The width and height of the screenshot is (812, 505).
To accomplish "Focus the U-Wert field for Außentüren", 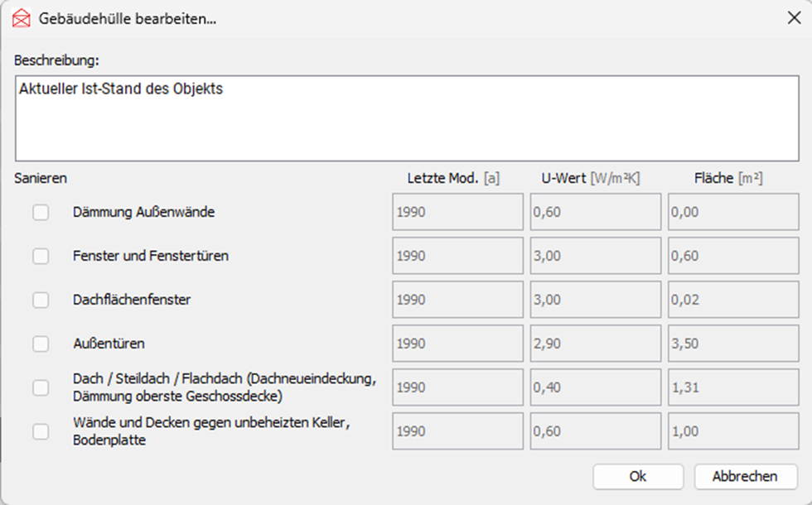I will (x=595, y=344).
